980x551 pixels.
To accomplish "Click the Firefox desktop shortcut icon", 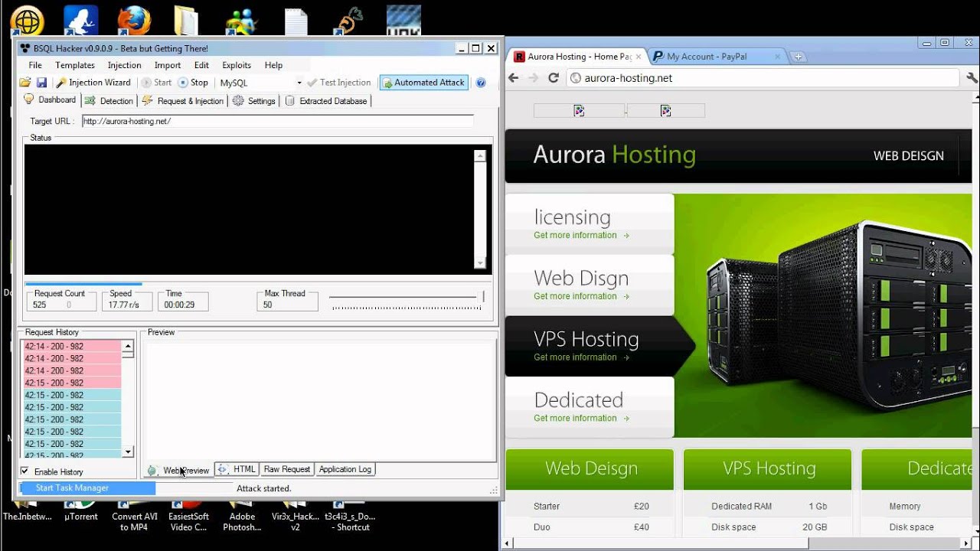I will 133,20.
